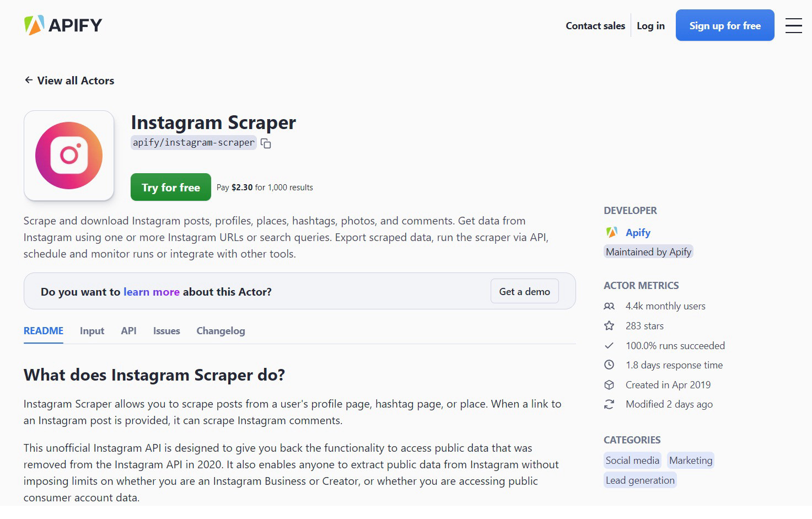
Task: Click the Apify developer logo icon
Action: [611, 232]
